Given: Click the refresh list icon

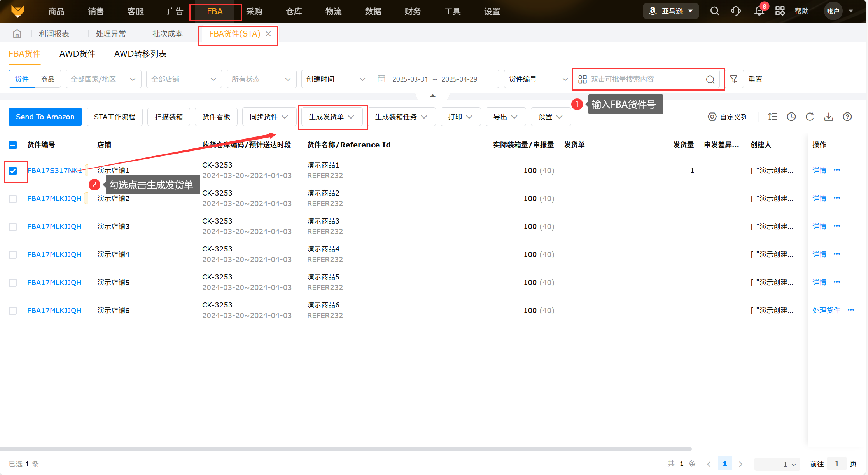Looking at the screenshot, I should pyautogui.click(x=810, y=117).
